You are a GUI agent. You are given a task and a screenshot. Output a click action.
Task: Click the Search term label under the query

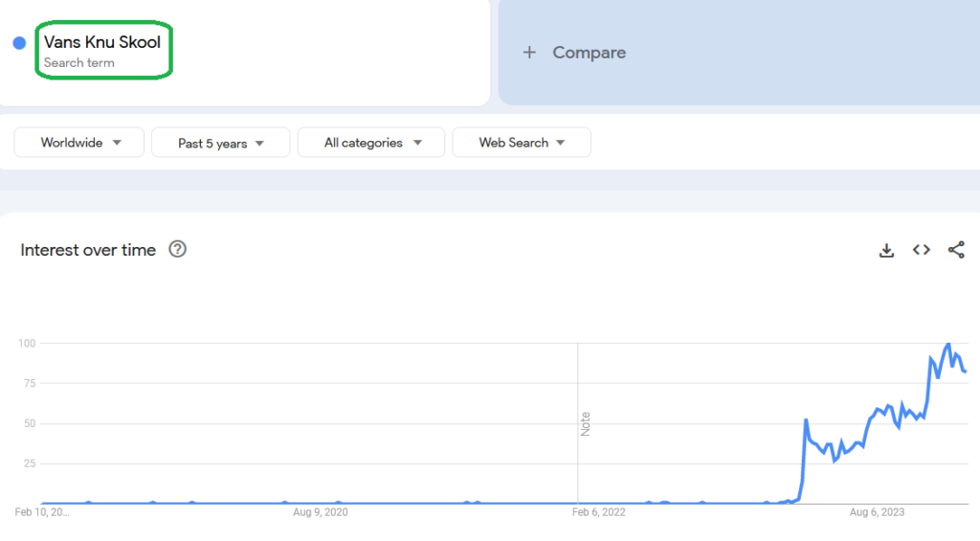78,62
